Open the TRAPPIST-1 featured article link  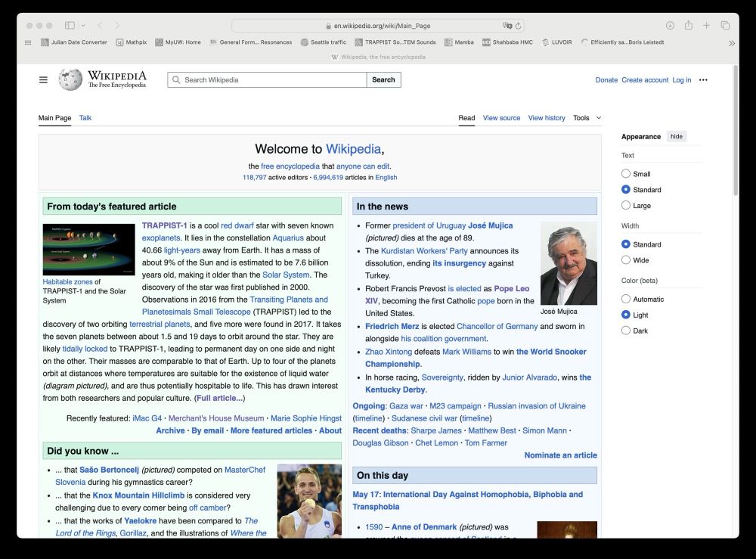click(x=164, y=225)
